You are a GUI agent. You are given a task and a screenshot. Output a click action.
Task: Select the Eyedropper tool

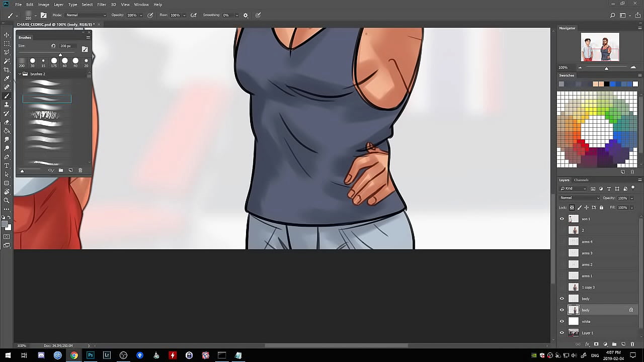pyautogui.click(x=7, y=78)
